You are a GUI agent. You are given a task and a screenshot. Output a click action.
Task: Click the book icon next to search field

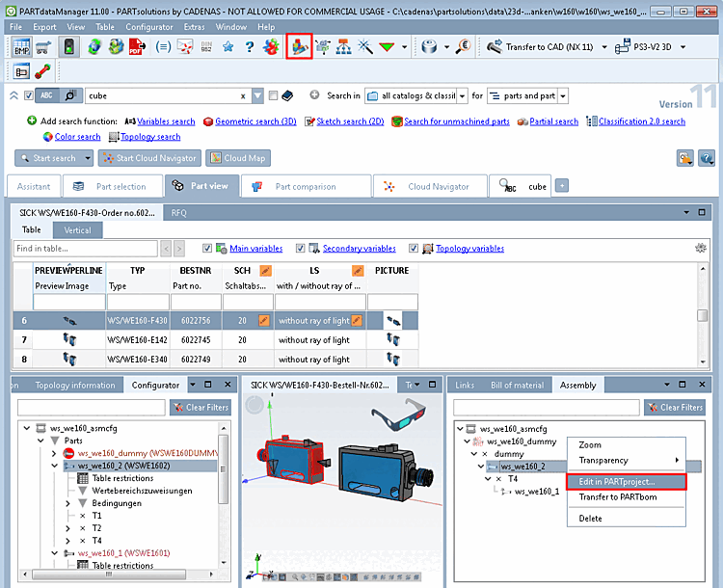(287, 95)
